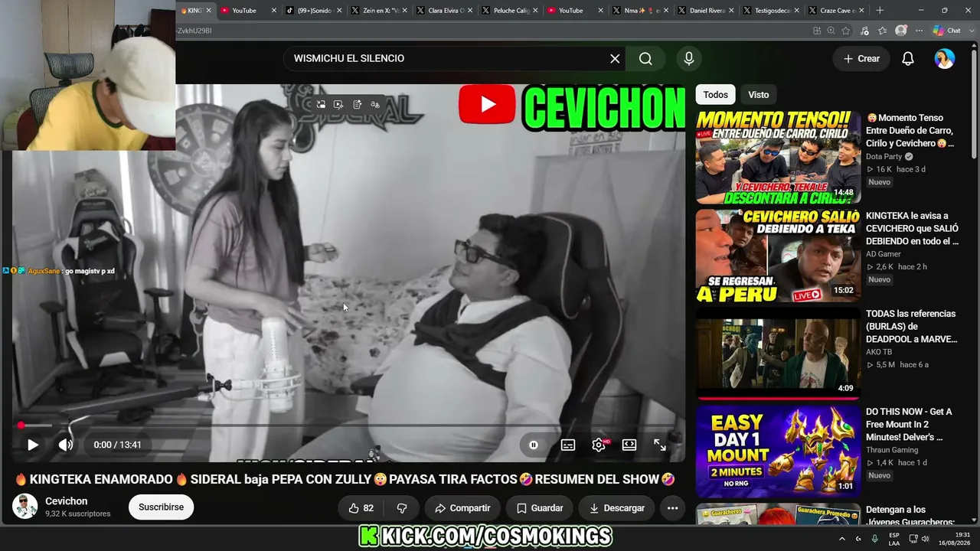Subscribe to Cevichon with Suscribirse
980x551 pixels.
[x=161, y=507]
